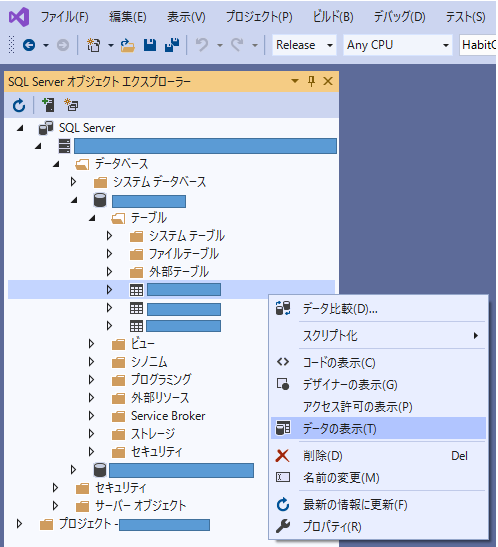Open the 表示(V) menu
The width and height of the screenshot is (498, 547).
point(186,17)
